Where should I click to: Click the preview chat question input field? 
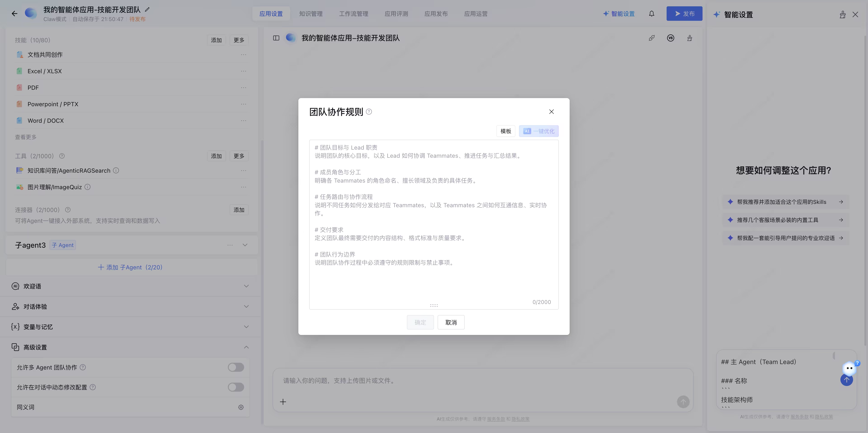click(483, 381)
